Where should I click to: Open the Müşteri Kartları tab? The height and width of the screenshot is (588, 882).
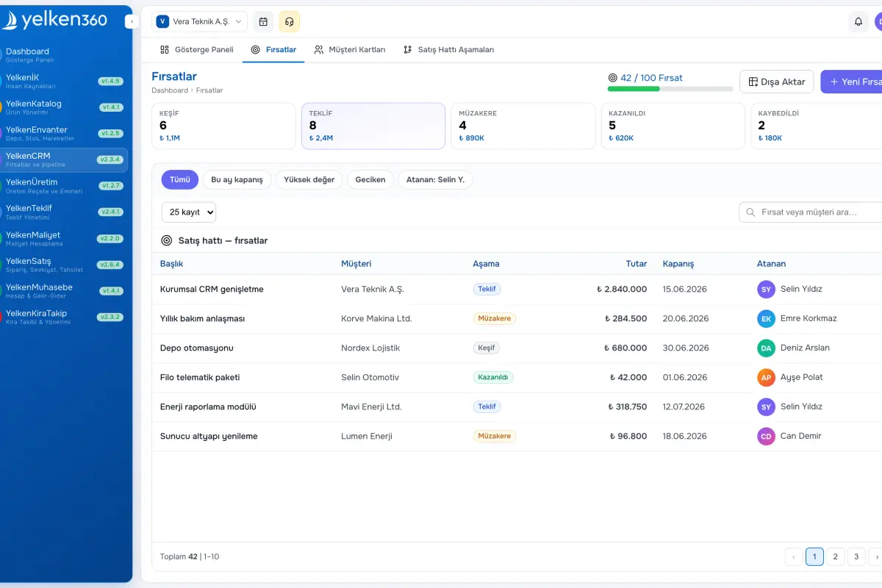[349, 49]
